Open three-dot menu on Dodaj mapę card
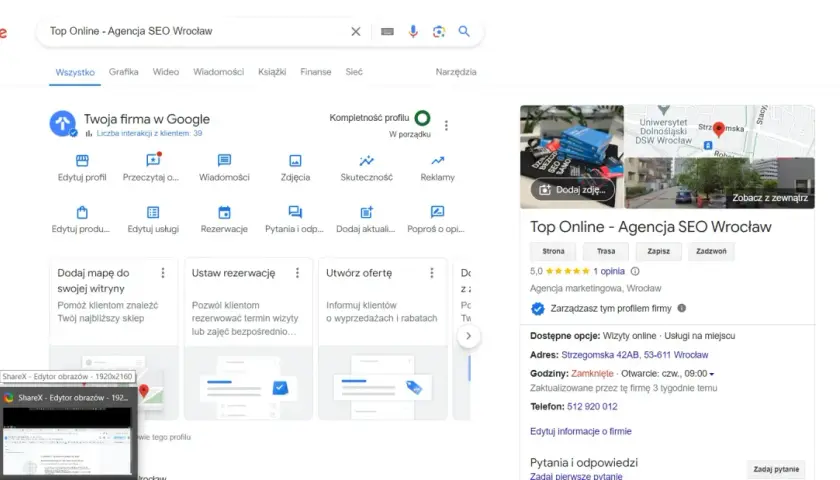The image size is (840, 480). coord(163,273)
